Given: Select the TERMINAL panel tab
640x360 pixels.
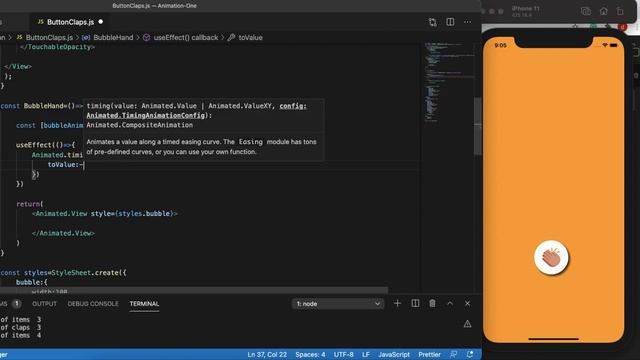Looking at the screenshot, I should [144, 304].
